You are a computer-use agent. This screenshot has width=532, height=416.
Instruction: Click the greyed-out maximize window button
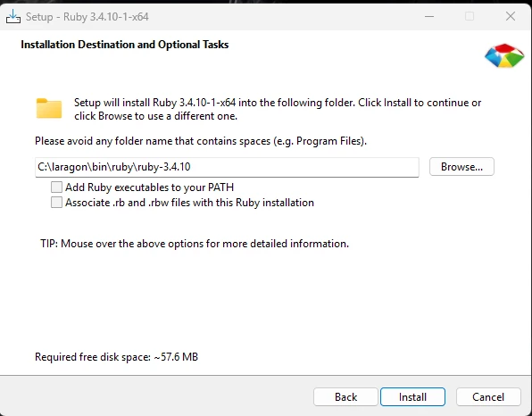point(470,16)
